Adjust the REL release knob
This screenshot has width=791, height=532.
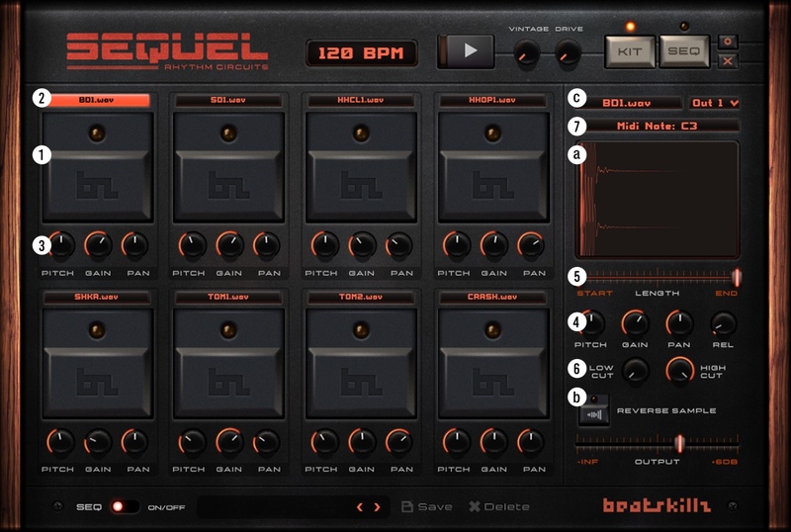[724, 323]
